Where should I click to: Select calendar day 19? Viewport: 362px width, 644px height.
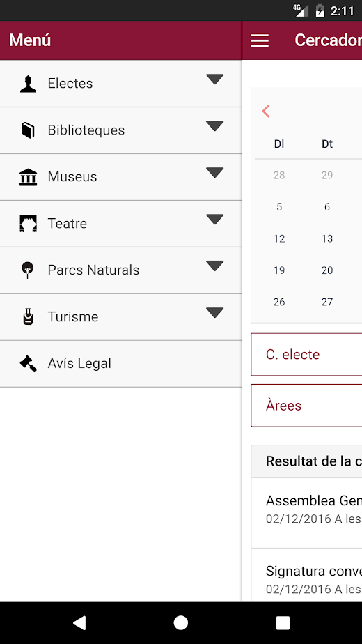click(x=279, y=270)
